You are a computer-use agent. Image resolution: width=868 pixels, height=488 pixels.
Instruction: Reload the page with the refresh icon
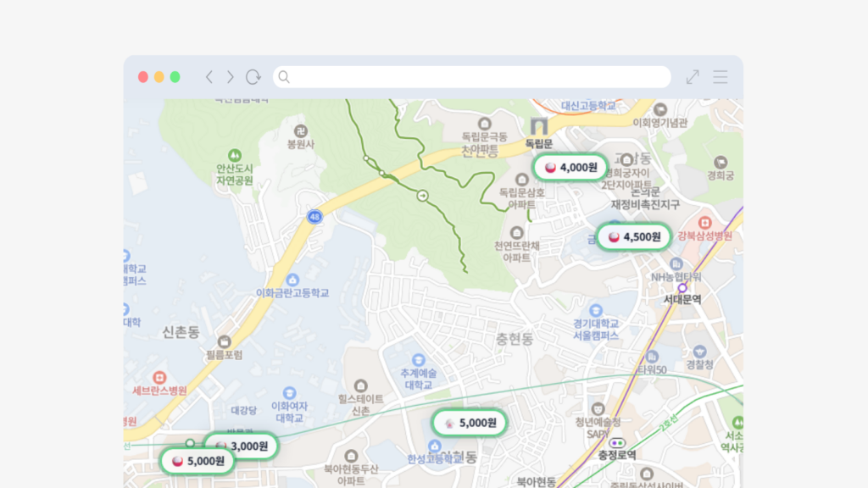[253, 76]
